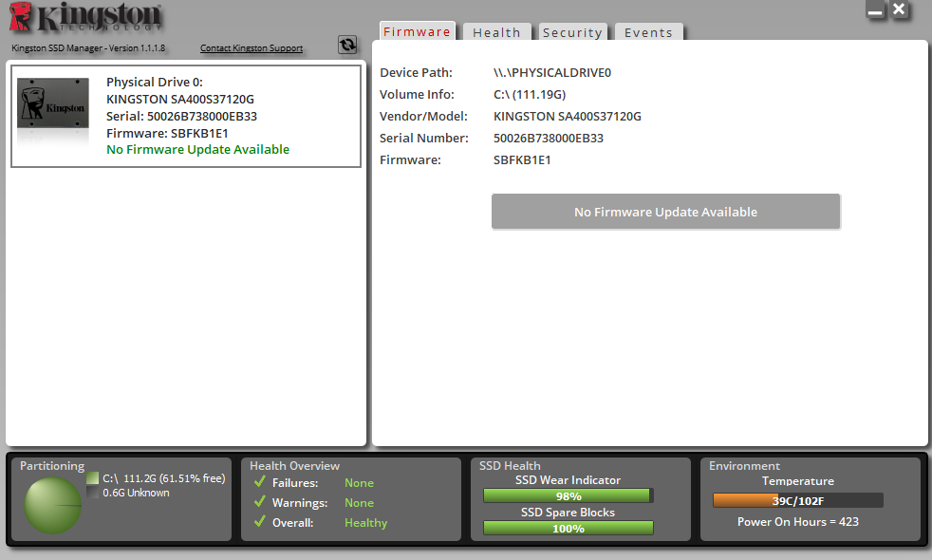Click the Temperature 39C/102F bar
This screenshot has height=560, width=932.
[x=797, y=500]
